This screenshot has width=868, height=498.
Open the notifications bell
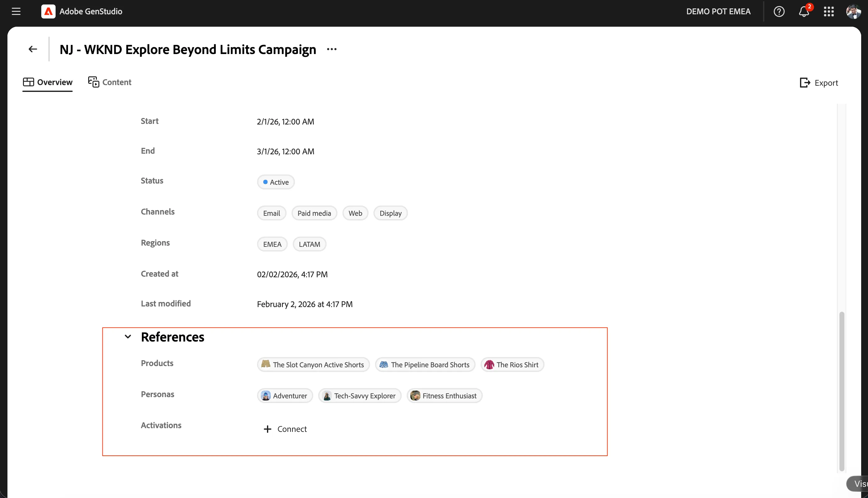pyautogui.click(x=804, y=11)
